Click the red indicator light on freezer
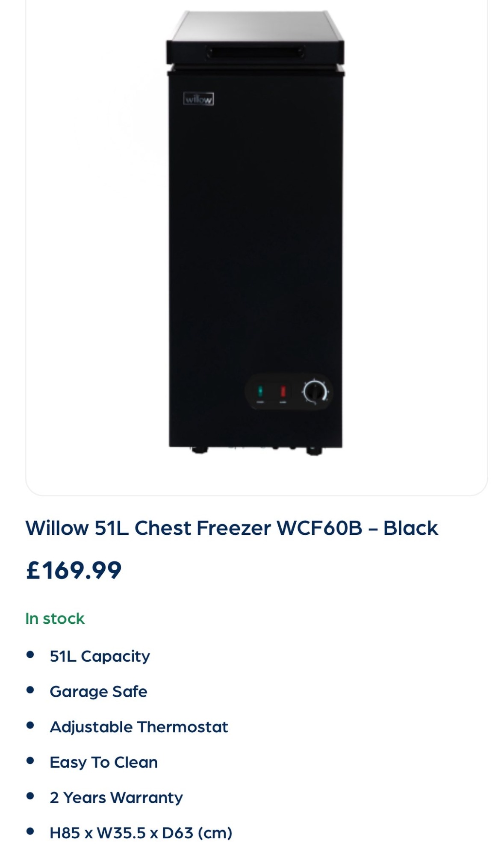The image size is (504, 855). (x=283, y=391)
